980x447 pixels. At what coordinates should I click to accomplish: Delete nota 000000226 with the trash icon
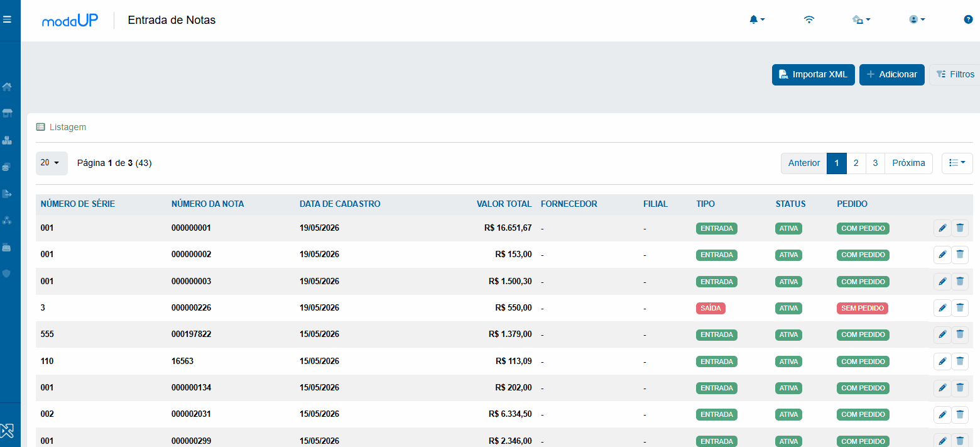click(x=960, y=308)
